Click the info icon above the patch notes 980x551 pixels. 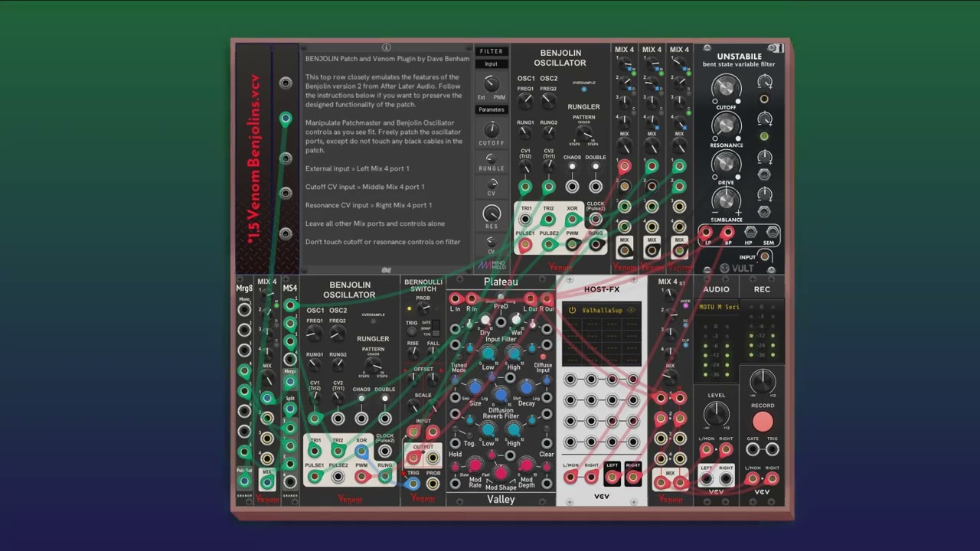[x=387, y=47]
